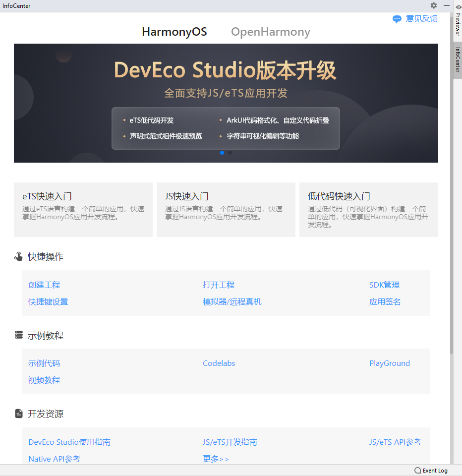Viewport: 462px width, 476px height.
Task: Open the 意见反馈 feedback link
Action: coord(422,19)
